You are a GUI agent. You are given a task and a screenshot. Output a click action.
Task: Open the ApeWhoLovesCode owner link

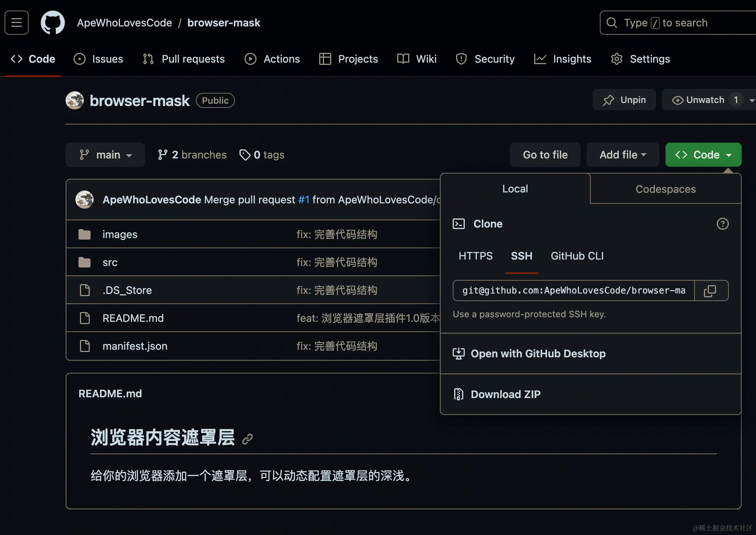(124, 23)
